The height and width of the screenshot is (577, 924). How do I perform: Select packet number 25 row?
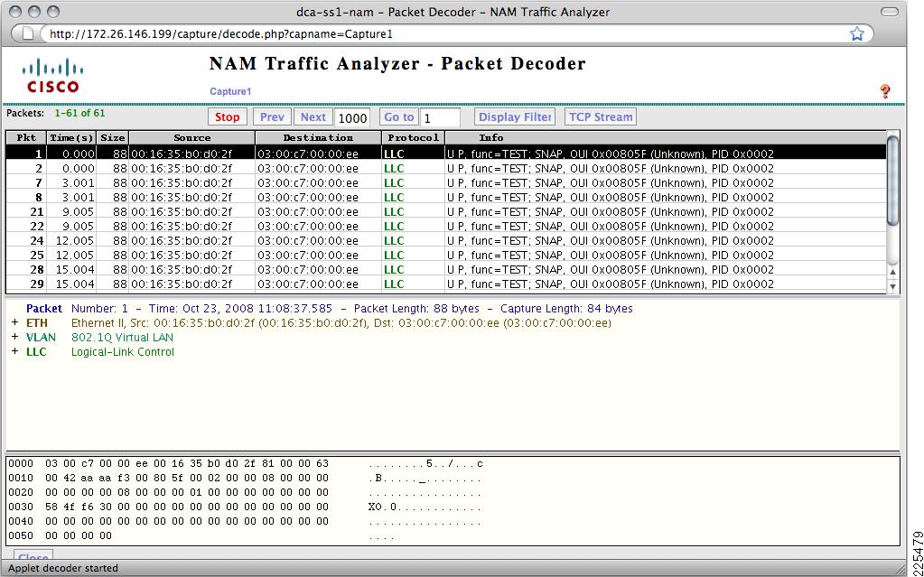[446, 256]
